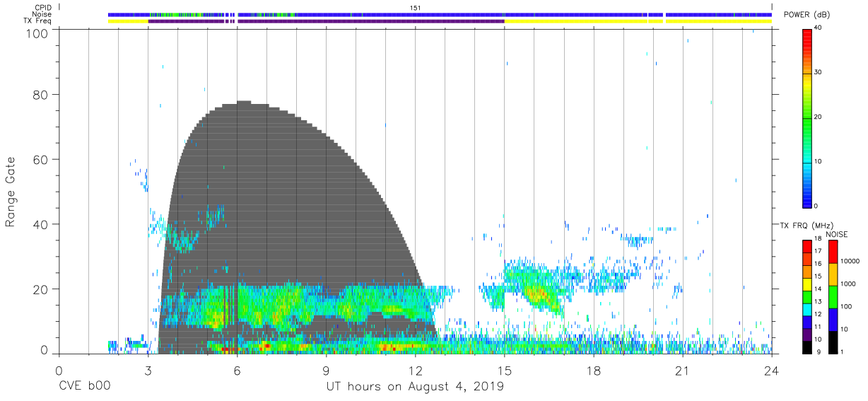Click the CVE b00 radar label
Image resolution: width=868 pixels, height=401 pixels.
click(84, 387)
